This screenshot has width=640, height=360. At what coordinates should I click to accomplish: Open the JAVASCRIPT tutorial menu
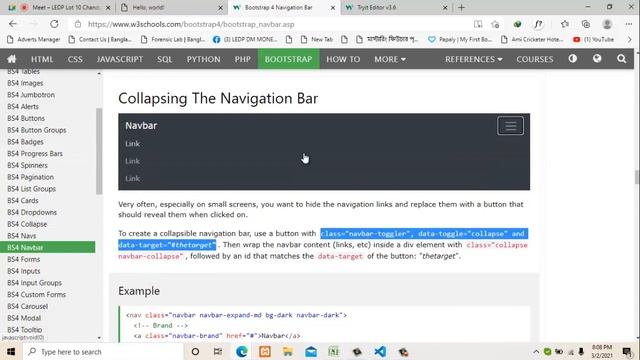120,59
